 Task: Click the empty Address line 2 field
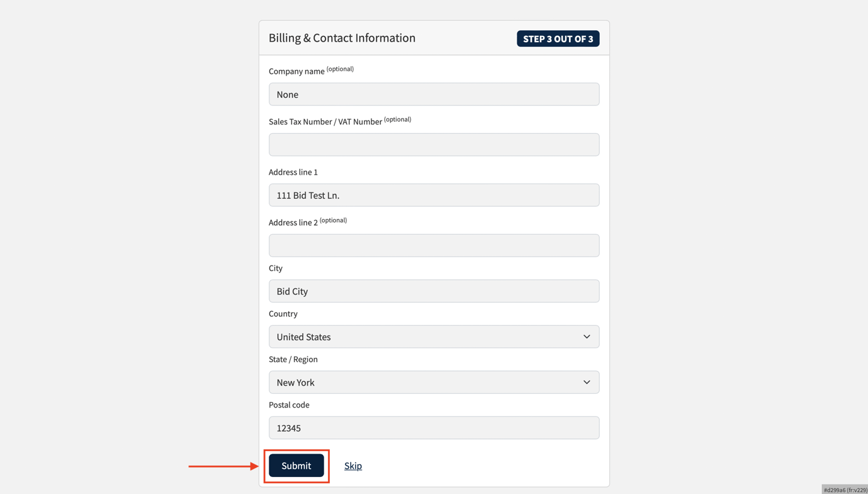[x=434, y=245]
